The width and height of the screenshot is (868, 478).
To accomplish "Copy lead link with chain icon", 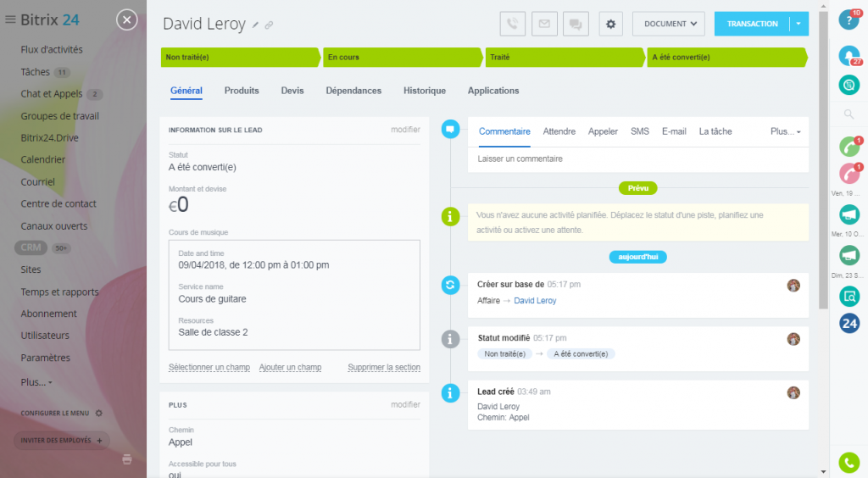I will [269, 25].
